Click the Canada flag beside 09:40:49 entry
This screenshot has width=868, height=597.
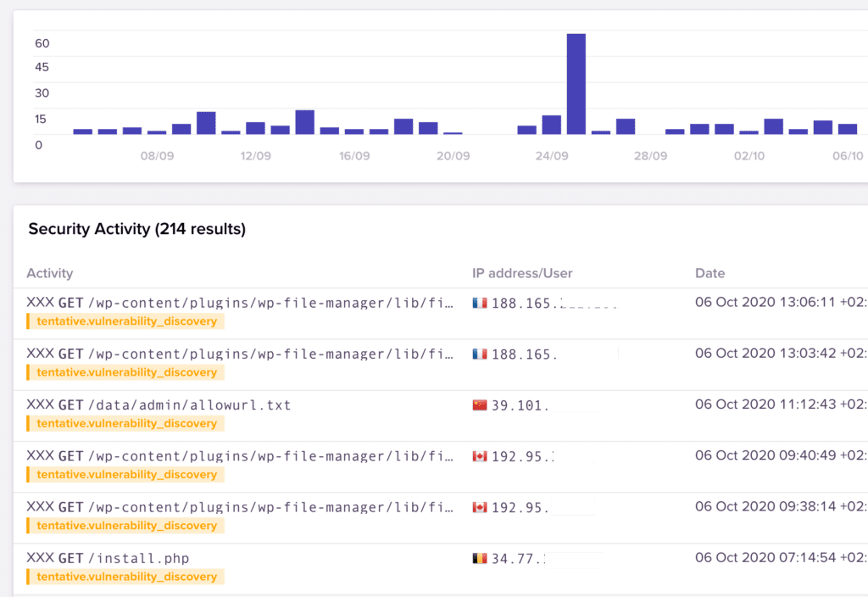480,456
